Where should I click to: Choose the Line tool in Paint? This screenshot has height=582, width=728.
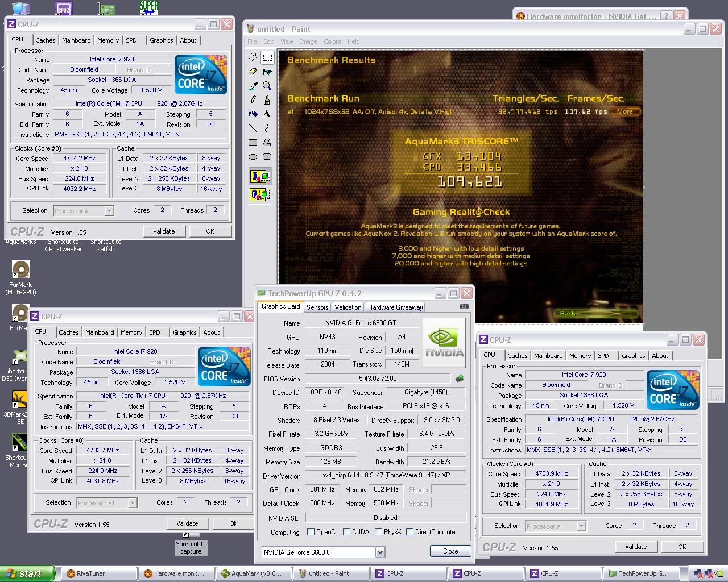[253, 128]
